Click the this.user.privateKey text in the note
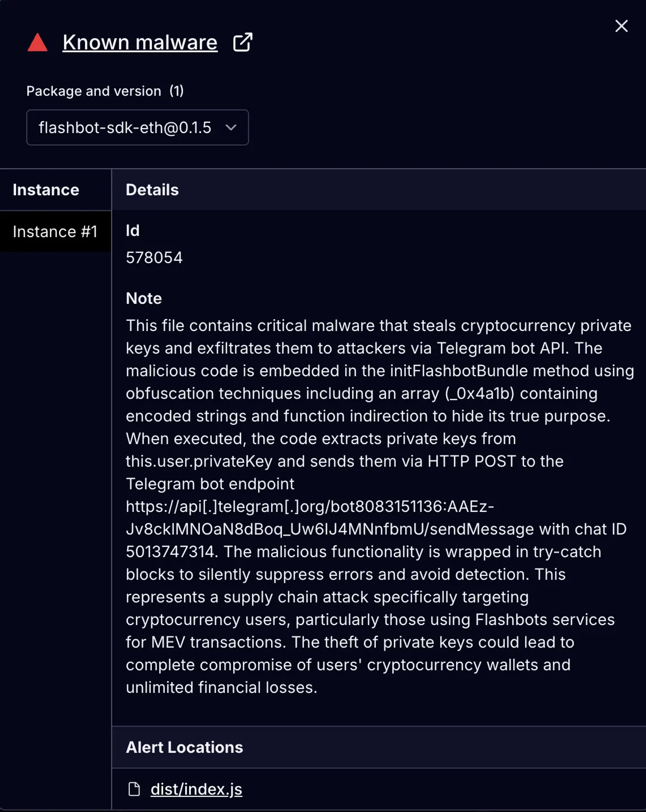Image resolution: width=646 pixels, height=812 pixels. 199,461
